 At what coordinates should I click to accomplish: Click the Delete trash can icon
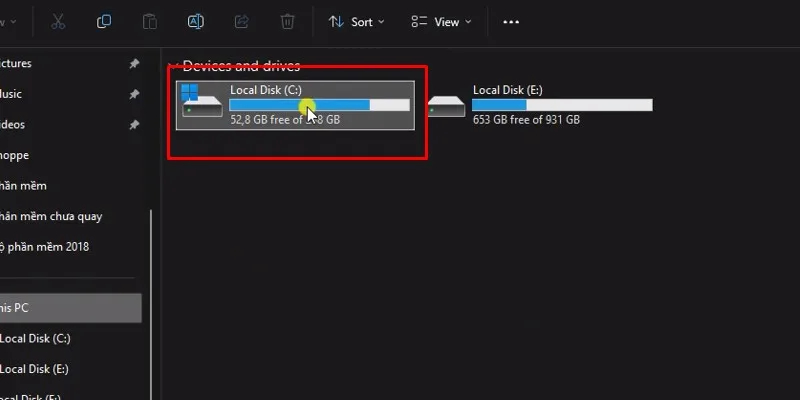coord(287,21)
